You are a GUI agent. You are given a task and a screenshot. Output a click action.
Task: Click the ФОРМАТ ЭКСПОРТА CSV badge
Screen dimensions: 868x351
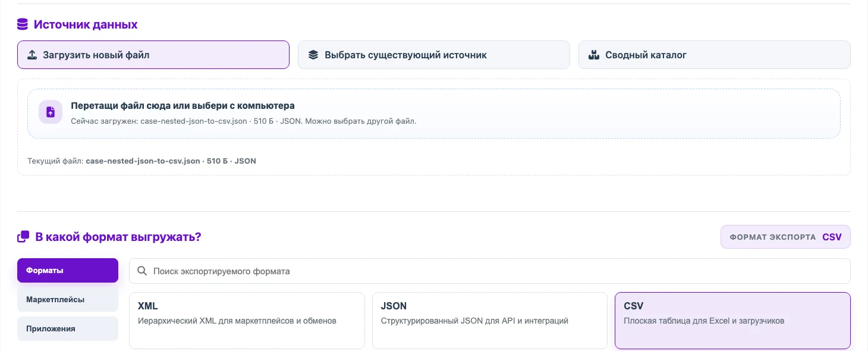(x=785, y=237)
